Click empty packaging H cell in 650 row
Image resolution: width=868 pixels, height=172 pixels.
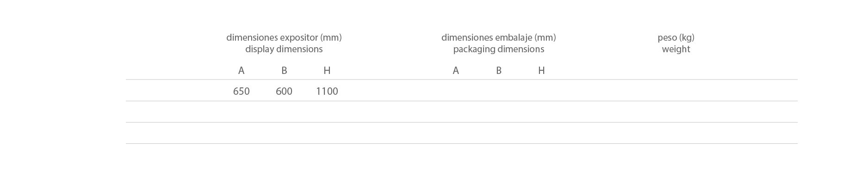[x=541, y=91]
